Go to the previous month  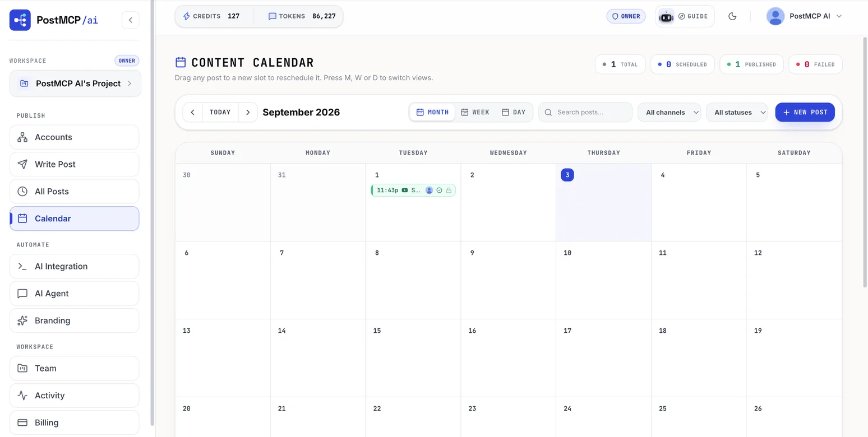pos(192,112)
